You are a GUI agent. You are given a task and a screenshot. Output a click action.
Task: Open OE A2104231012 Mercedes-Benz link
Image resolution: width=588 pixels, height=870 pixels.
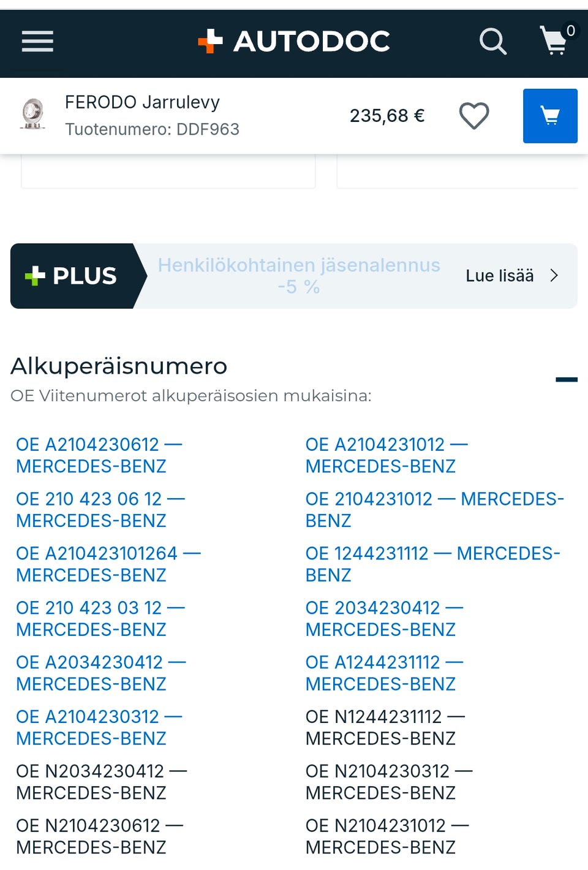point(386,455)
